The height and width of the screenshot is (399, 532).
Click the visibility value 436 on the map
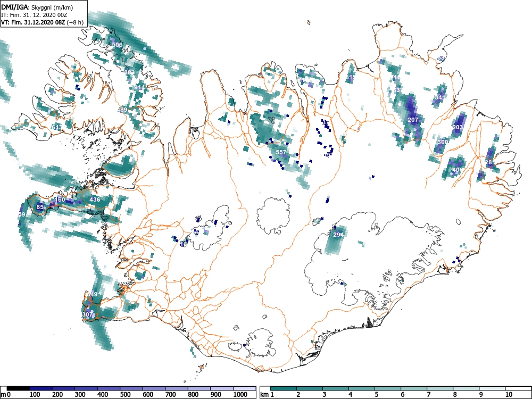pyautogui.click(x=95, y=199)
